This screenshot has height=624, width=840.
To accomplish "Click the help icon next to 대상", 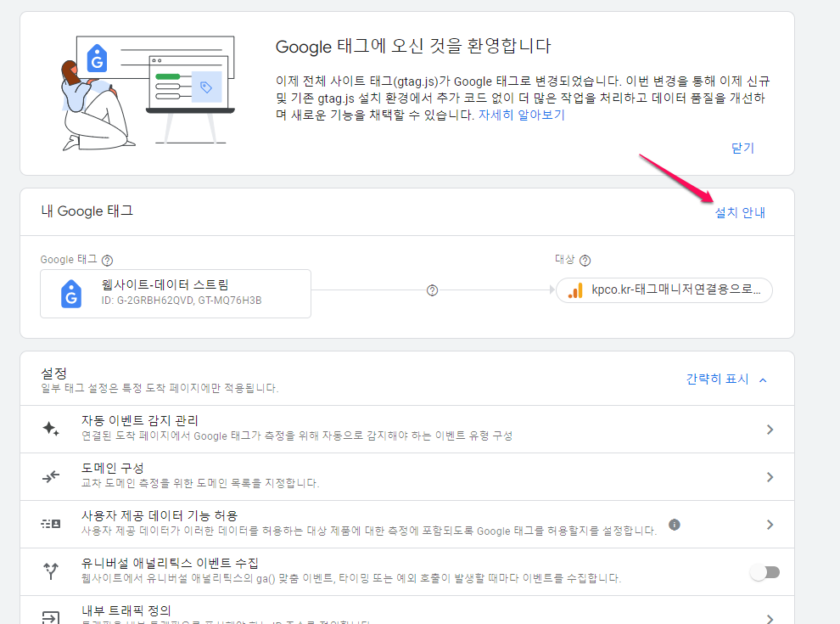I will [x=585, y=261].
